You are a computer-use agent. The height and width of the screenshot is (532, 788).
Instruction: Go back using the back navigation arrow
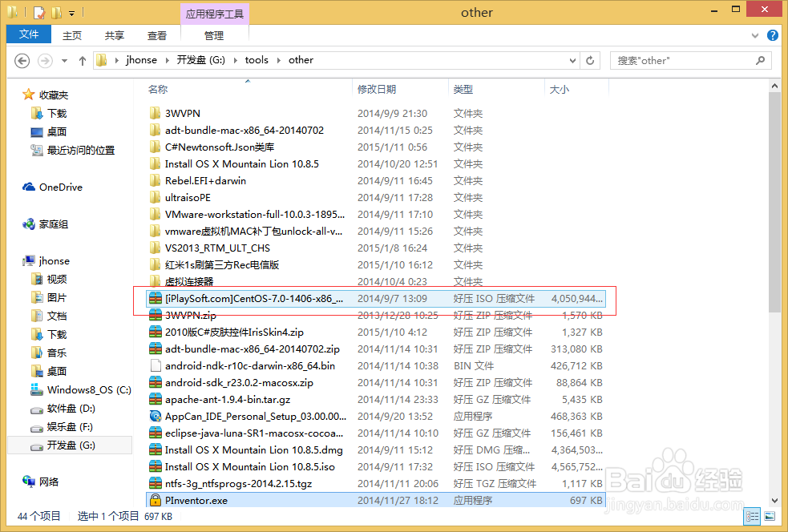(x=22, y=60)
